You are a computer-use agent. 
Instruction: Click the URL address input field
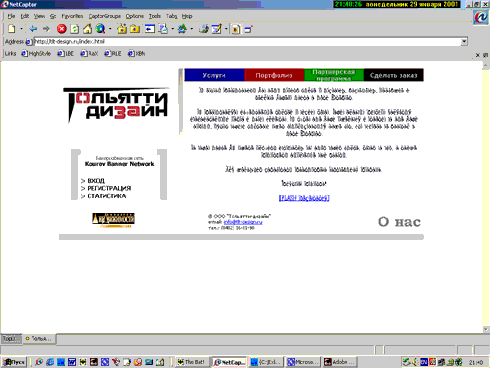[247, 42]
